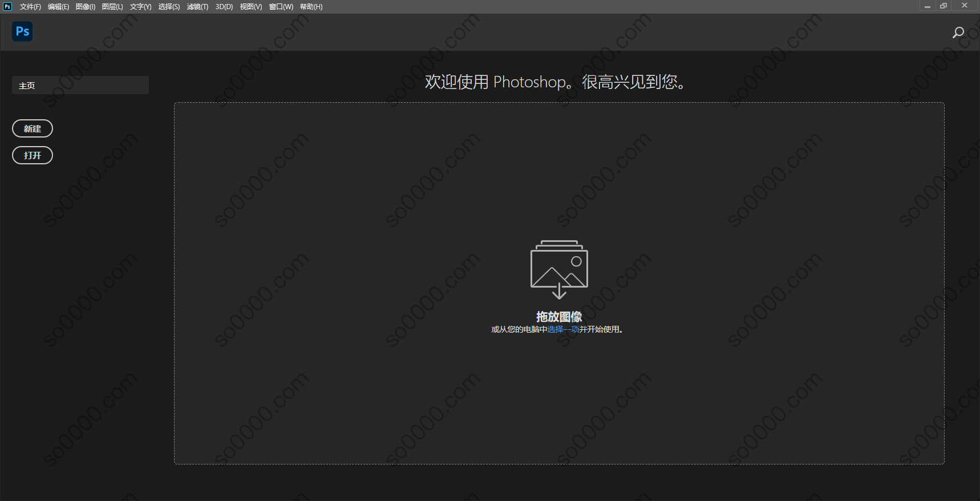Open the 3D(D) menu

[224, 7]
